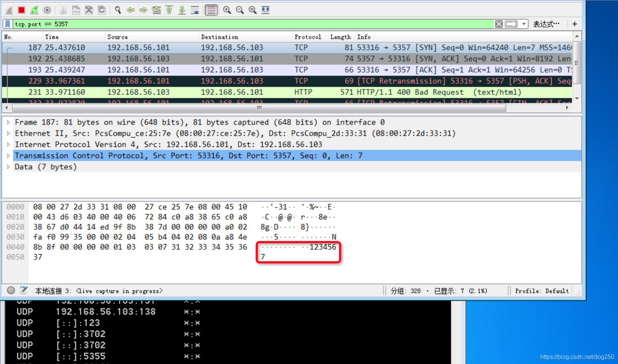This screenshot has height=364, width=618.
Task: Toggle packet list colorization
Action: click(211, 10)
